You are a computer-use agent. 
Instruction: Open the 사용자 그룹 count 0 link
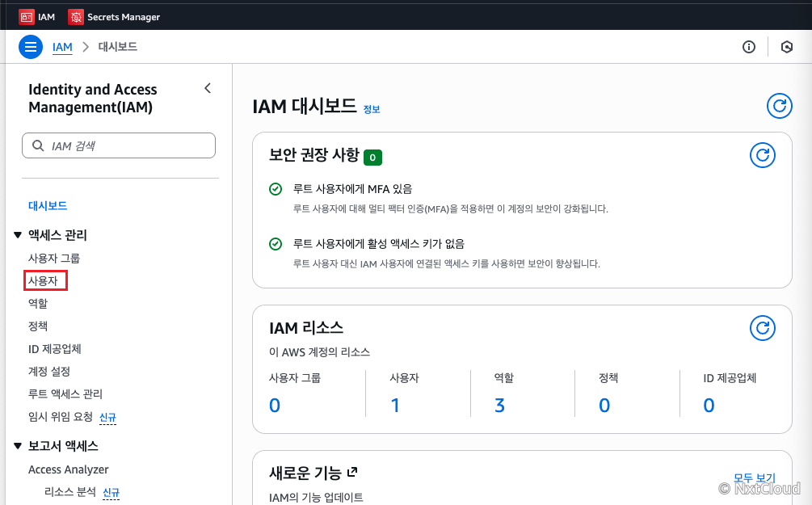(275, 405)
